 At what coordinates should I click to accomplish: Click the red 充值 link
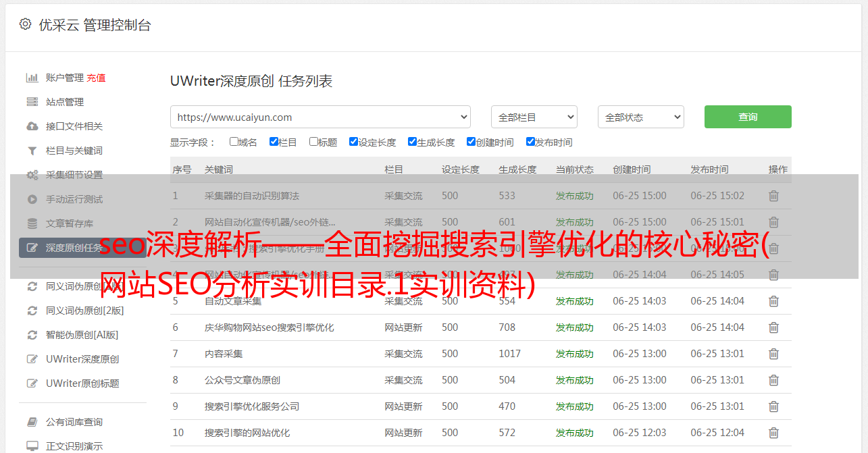click(96, 78)
